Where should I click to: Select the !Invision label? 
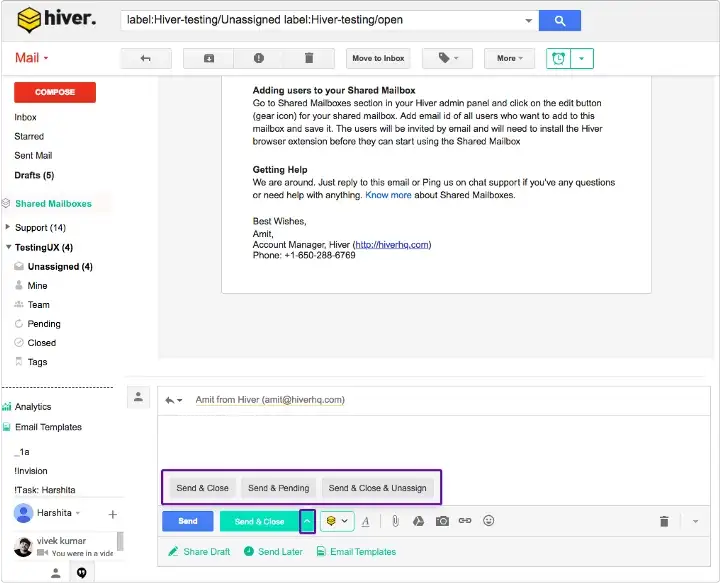pos(31,471)
